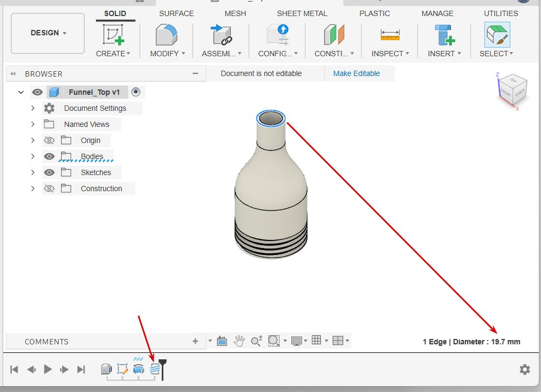Click the Insert fastener icon
The height and width of the screenshot is (392, 541).
tap(445, 35)
